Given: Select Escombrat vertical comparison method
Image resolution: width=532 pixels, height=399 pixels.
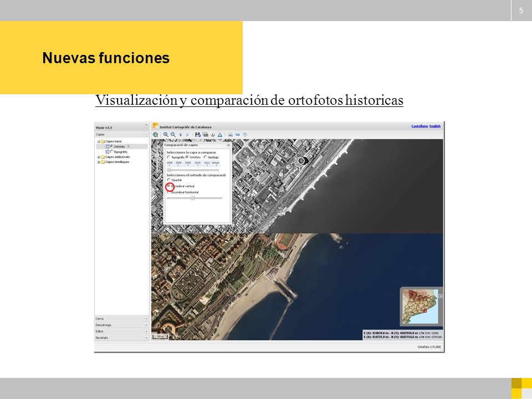Looking at the screenshot, I should coord(169,186).
